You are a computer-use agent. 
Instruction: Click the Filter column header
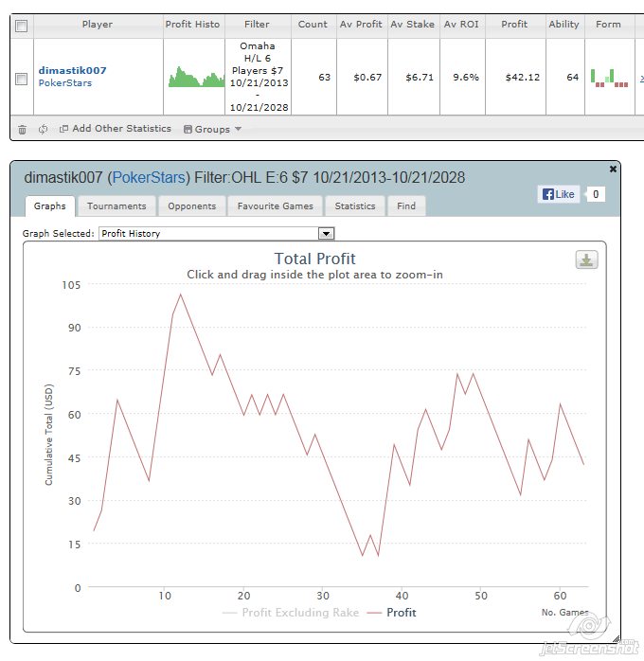click(x=257, y=25)
